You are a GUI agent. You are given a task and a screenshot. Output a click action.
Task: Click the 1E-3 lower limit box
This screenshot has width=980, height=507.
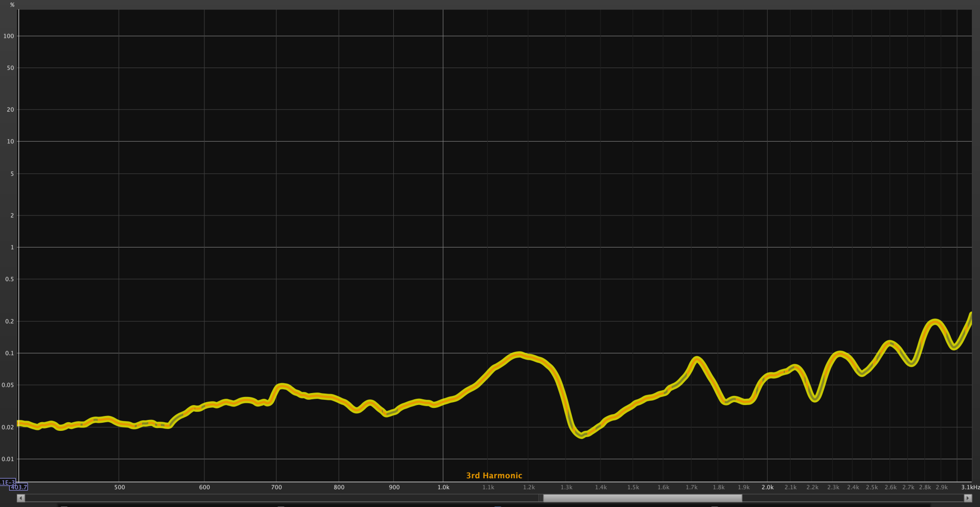pyautogui.click(x=7, y=482)
